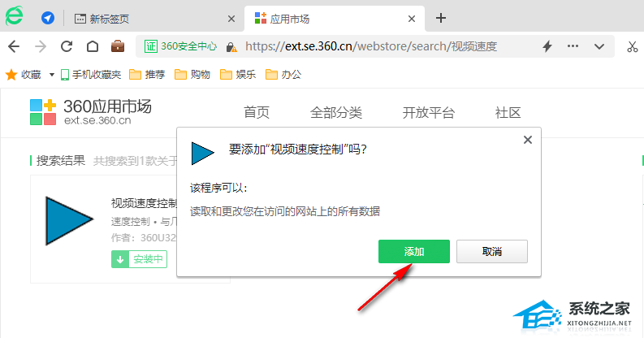644x338 pixels.
Task: Go forward with the right arrow
Action: (x=41, y=46)
